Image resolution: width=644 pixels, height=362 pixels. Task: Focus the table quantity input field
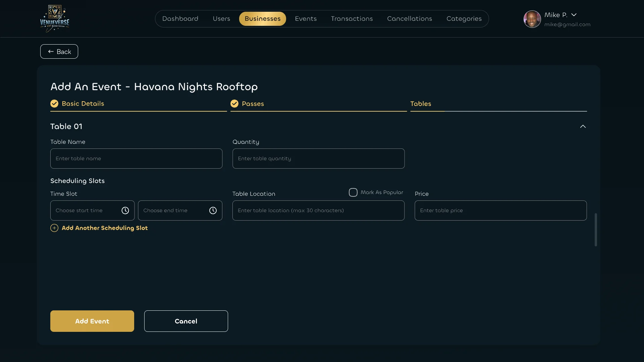(318, 159)
